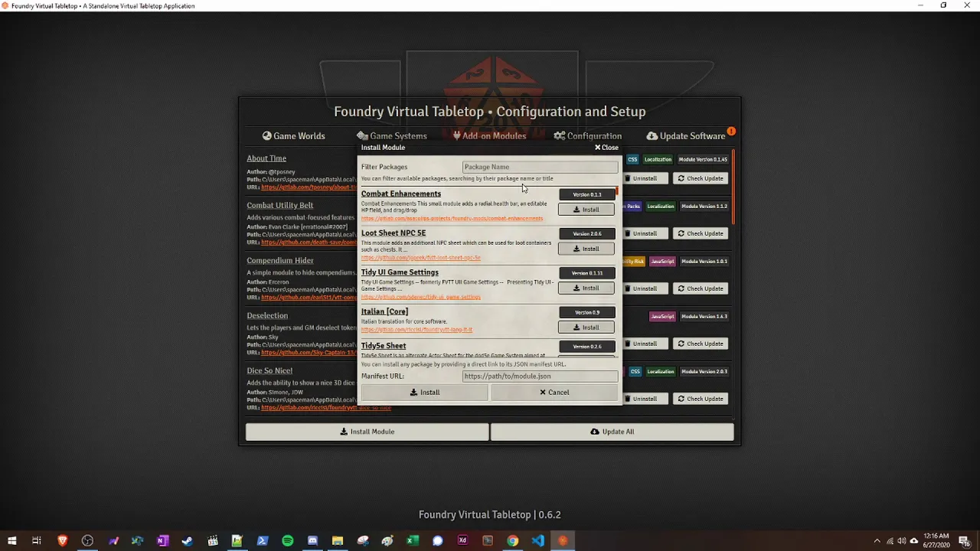Open Visual Studio Code from the taskbar
The image size is (980, 551).
tap(537, 540)
